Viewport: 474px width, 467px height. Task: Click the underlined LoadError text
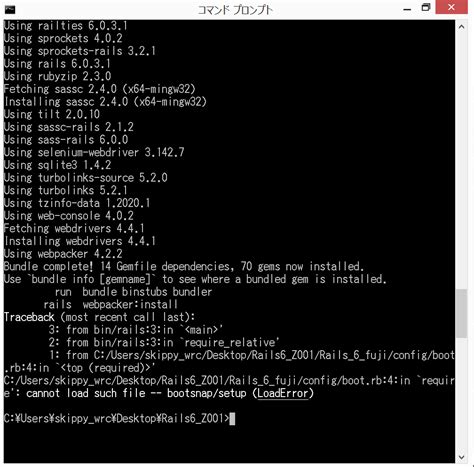click(283, 393)
